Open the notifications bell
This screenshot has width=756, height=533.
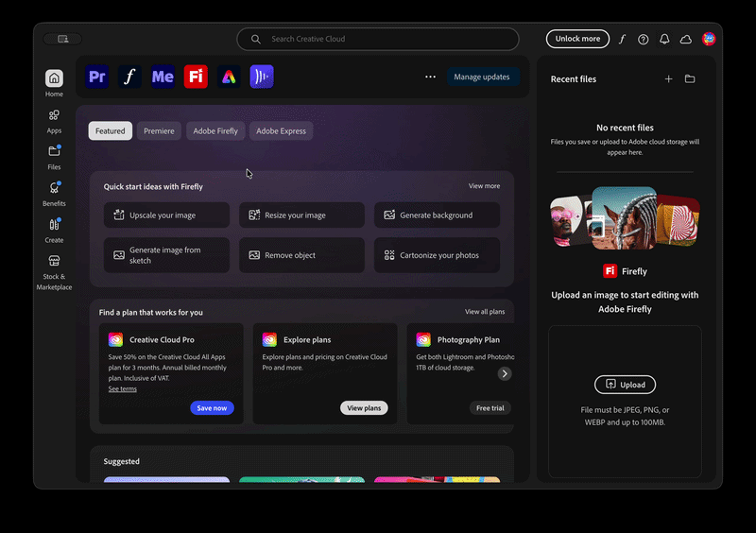(x=664, y=39)
